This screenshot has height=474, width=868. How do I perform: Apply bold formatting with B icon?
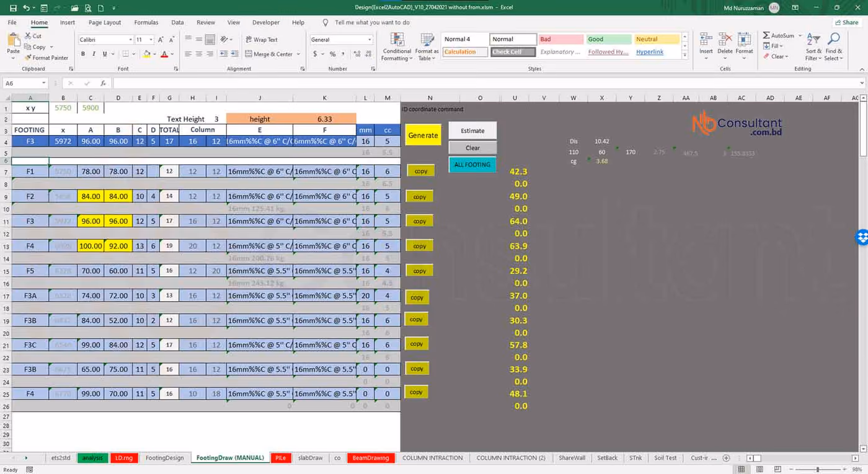pos(82,54)
